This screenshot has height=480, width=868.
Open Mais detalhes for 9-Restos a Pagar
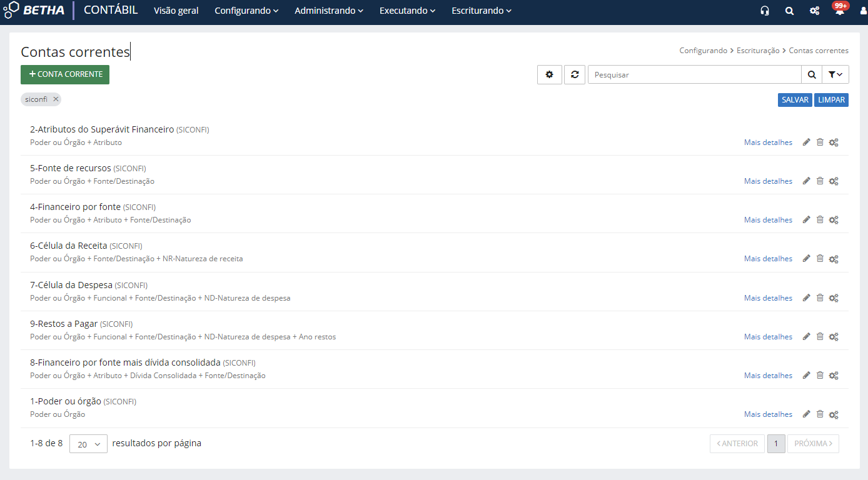768,337
